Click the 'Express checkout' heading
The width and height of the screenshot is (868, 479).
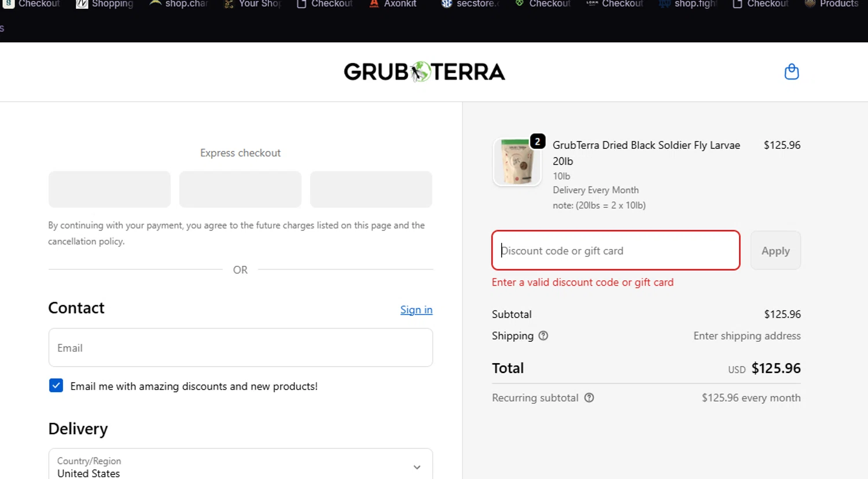[x=240, y=153]
